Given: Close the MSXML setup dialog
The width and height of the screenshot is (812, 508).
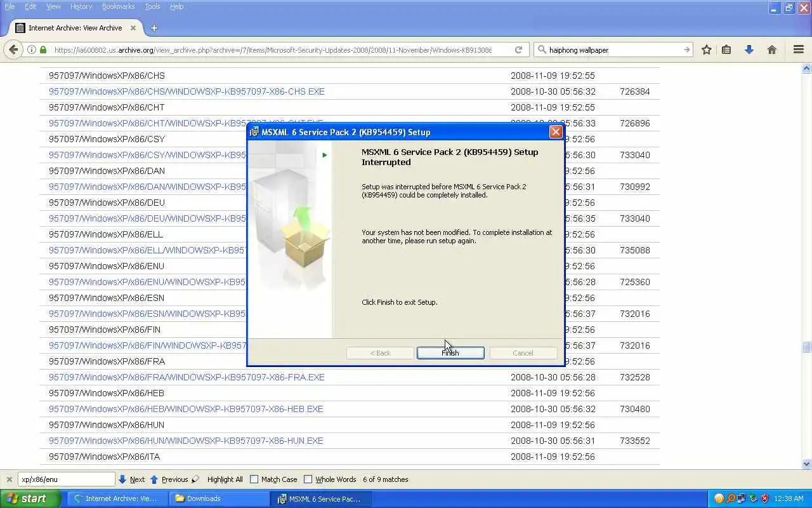Looking at the screenshot, I should pyautogui.click(x=556, y=132).
